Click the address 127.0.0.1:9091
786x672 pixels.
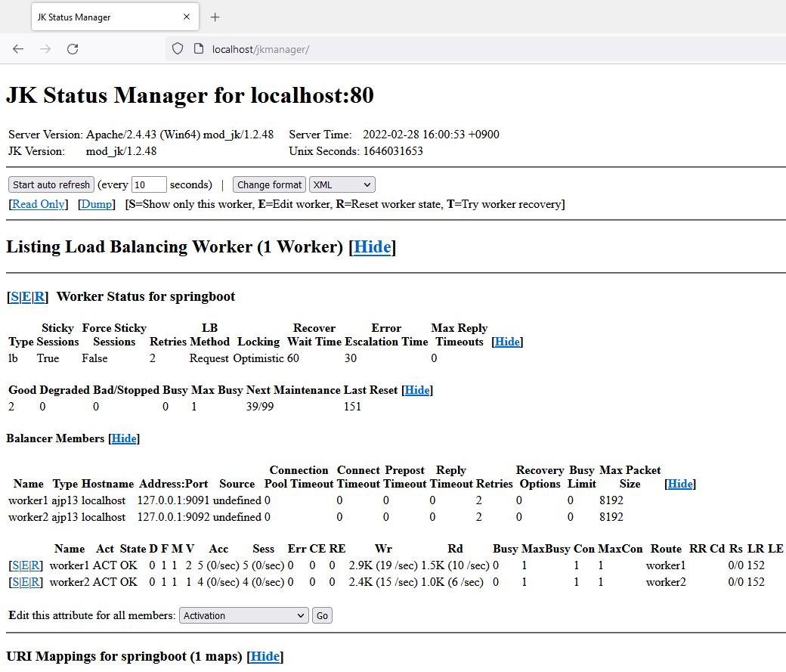tap(173, 500)
